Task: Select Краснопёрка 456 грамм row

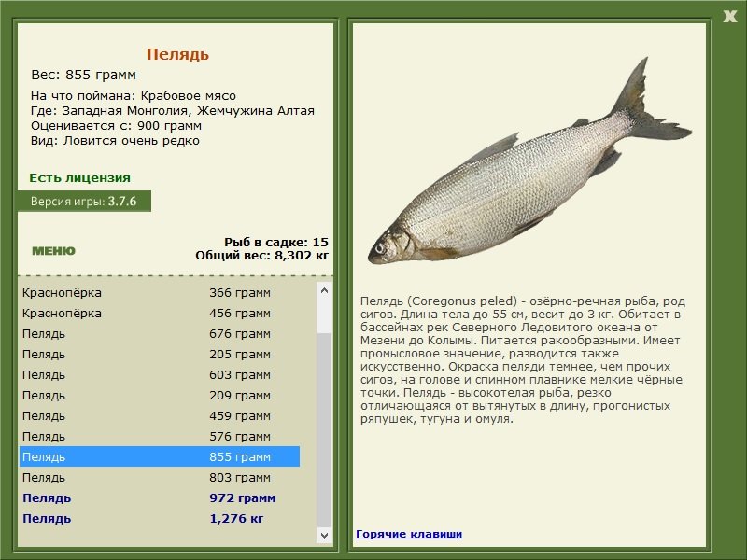Action: (x=160, y=314)
